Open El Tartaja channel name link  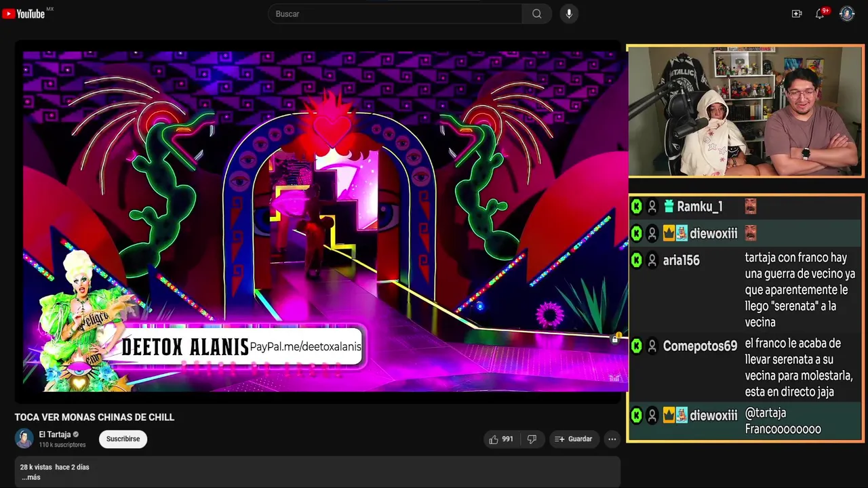pos(55,434)
